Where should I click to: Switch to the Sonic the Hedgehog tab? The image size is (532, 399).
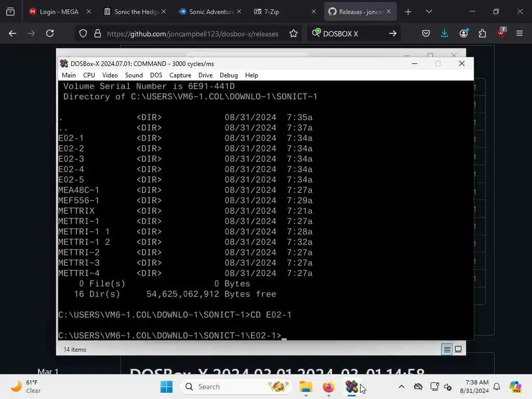click(136, 12)
